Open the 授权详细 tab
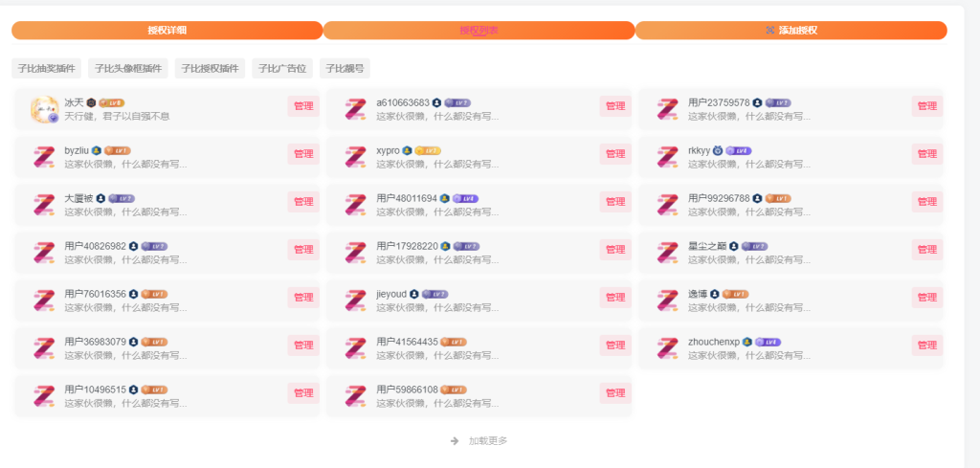Screen dimensions: 980x468 click(167, 30)
